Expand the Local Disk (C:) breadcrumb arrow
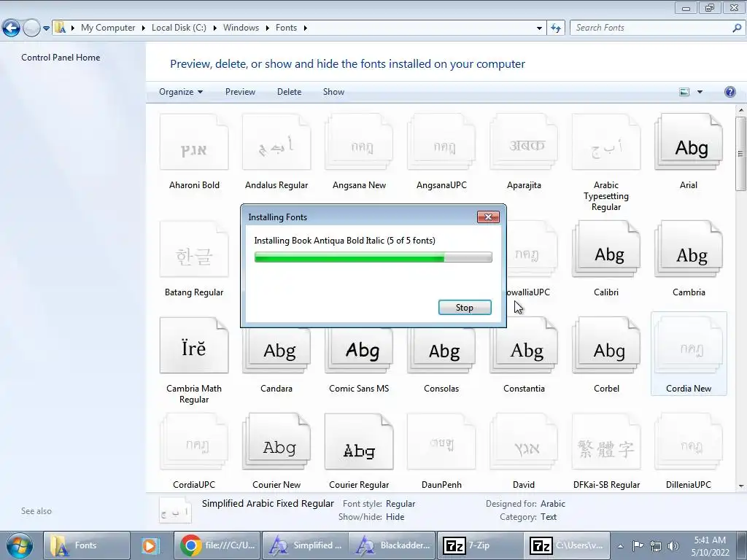This screenshot has width=747, height=560. point(215,28)
